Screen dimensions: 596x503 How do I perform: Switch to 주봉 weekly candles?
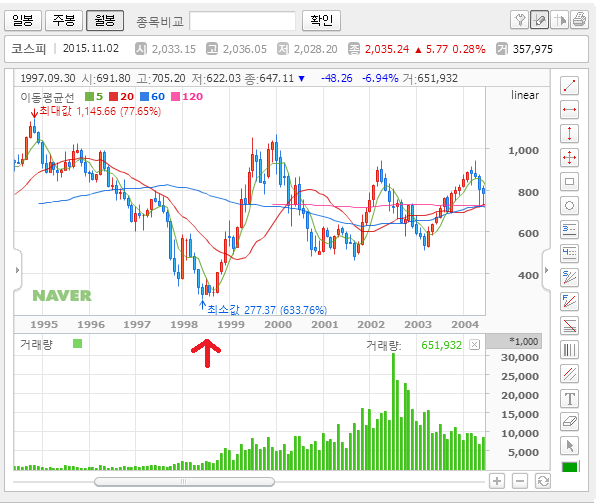(64, 20)
